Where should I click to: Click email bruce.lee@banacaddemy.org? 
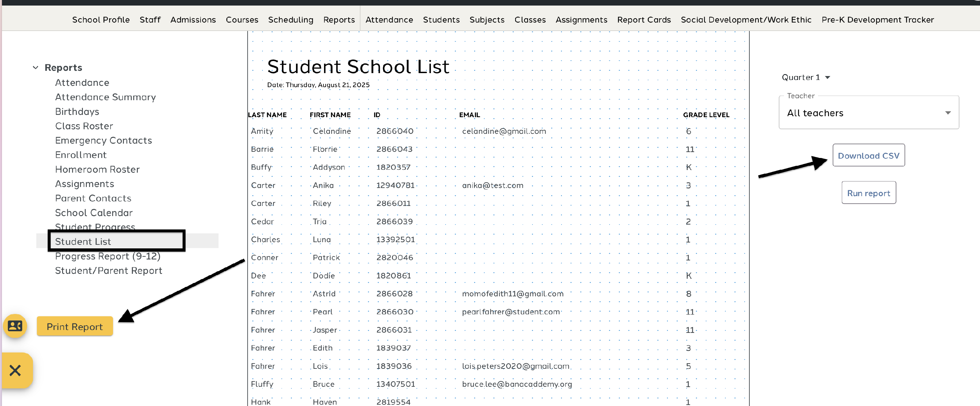(x=517, y=384)
